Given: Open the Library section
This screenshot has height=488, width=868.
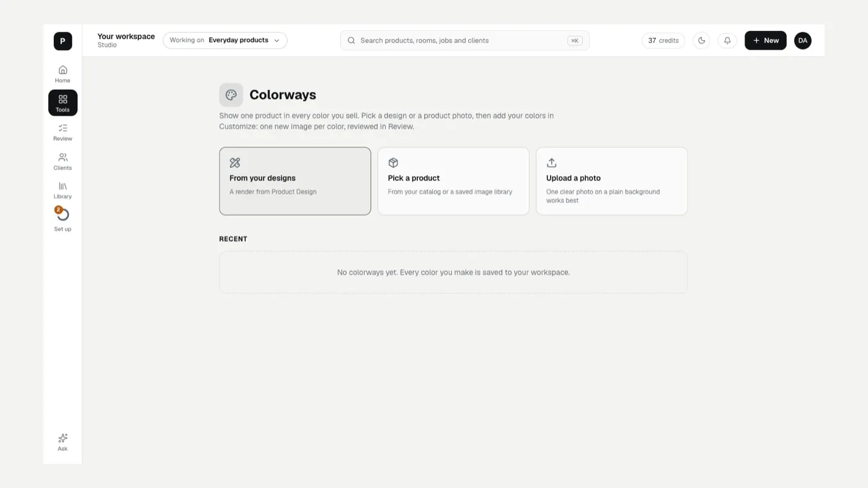Looking at the screenshot, I should pos(63,190).
